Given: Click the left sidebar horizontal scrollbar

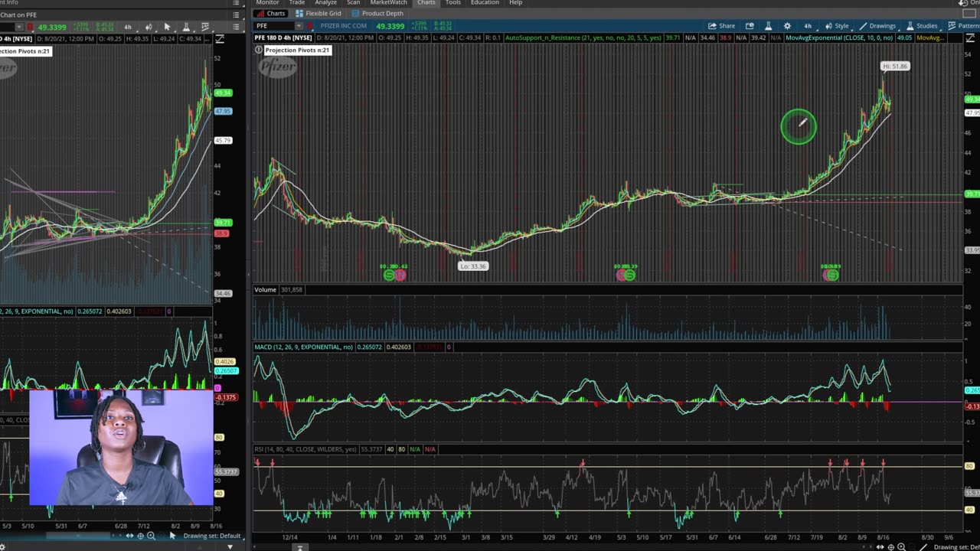Looking at the screenshot, I should tap(77, 536).
